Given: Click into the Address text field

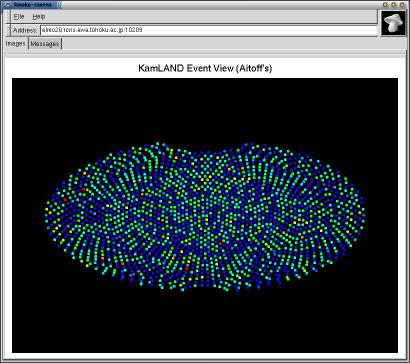Looking at the screenshot, I should pos(209,30).
